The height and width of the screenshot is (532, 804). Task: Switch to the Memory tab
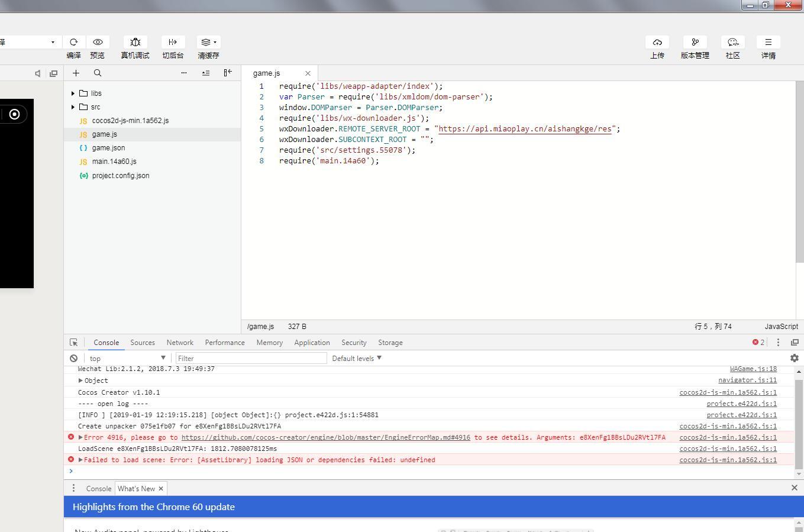270,343
